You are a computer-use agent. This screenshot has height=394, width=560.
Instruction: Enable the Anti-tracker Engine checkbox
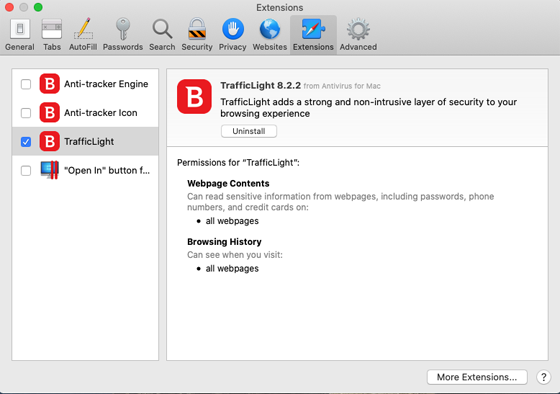point(26,84)
